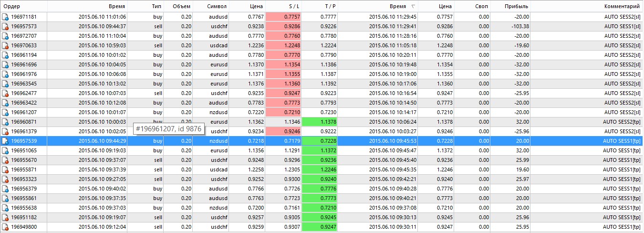This screenshot has width=644, height=233.
Task: Click the order icon for 196961696
Action: point(5,64)
